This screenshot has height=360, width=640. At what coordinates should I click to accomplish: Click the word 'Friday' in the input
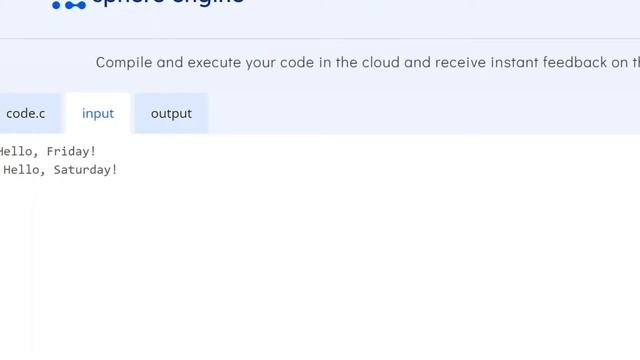click(68, 151)
